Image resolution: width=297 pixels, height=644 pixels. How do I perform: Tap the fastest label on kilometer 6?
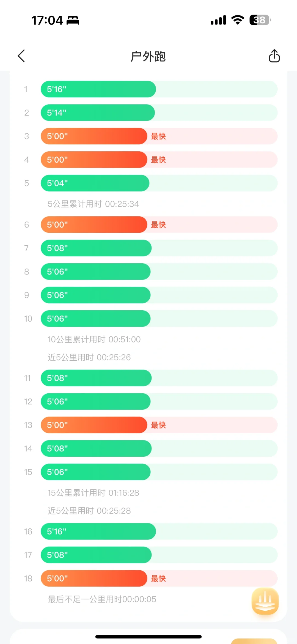click(x=158, y=225)
